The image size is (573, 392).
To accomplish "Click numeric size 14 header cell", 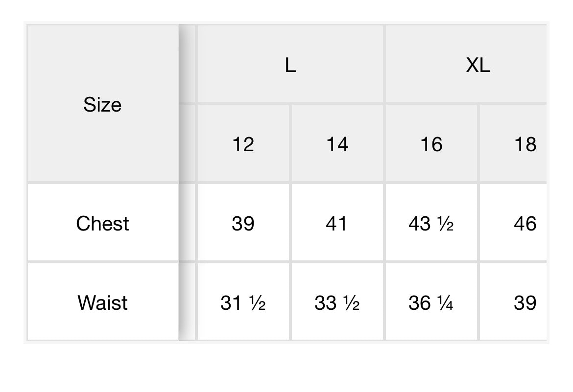I will [337, 144].
